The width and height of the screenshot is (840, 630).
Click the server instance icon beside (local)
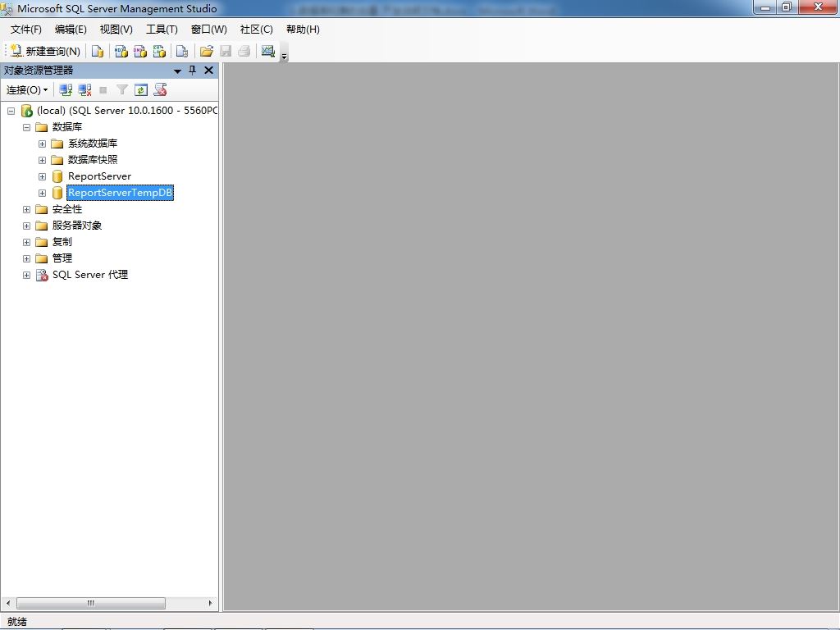[27, 111]
